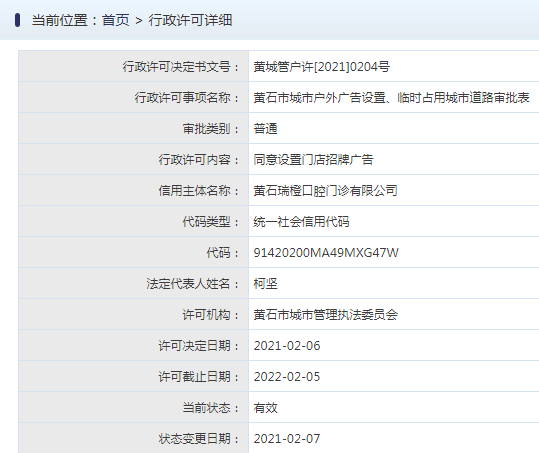
Task: Click 黄石市城市管理执法委员会 agency value
Action: pos(325,314)
